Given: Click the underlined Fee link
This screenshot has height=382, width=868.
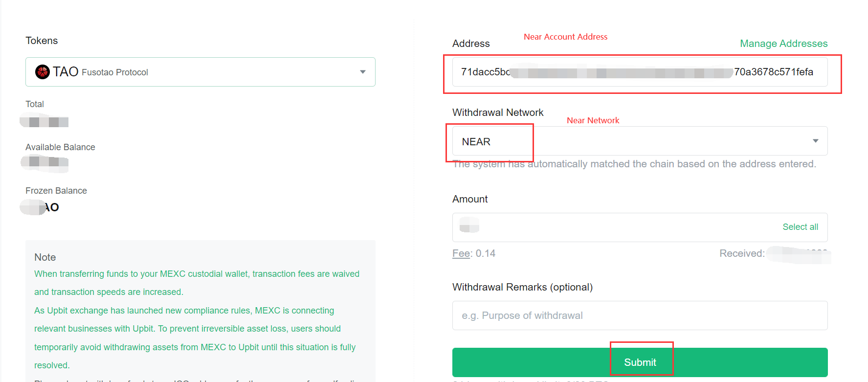Looking at the screenshot, I should tap(461, 253).
